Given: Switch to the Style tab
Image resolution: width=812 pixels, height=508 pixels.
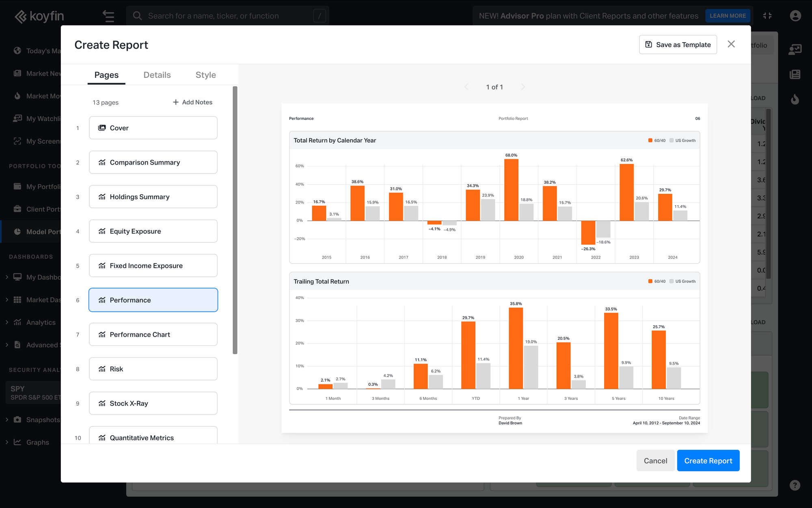Looking at the screenshot, I should 205,75.
